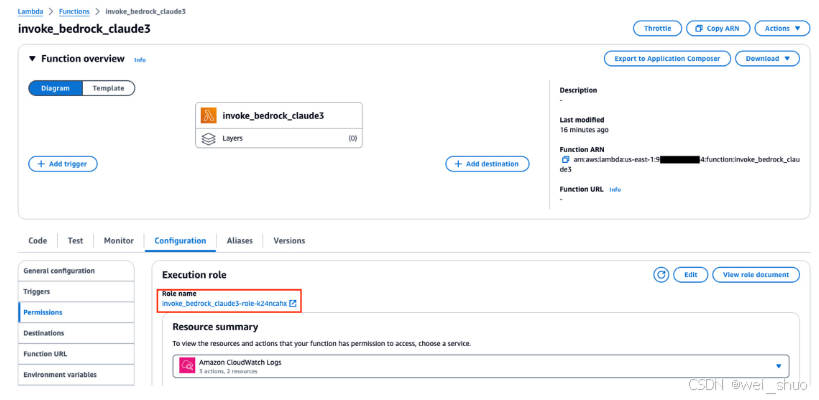Select Environment variables in the sidebar

(x=76, y=375)
